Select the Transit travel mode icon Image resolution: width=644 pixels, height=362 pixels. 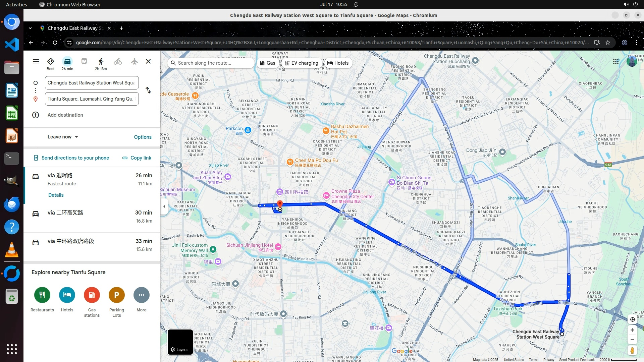pyautogui.click(x=84, y=62)
